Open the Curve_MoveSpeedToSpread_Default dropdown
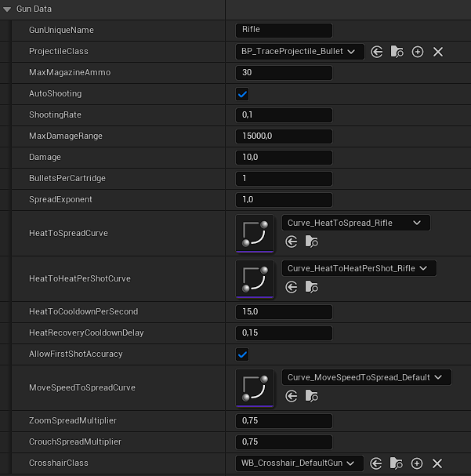This screenshot has width=471, height=476. [366, 377]
